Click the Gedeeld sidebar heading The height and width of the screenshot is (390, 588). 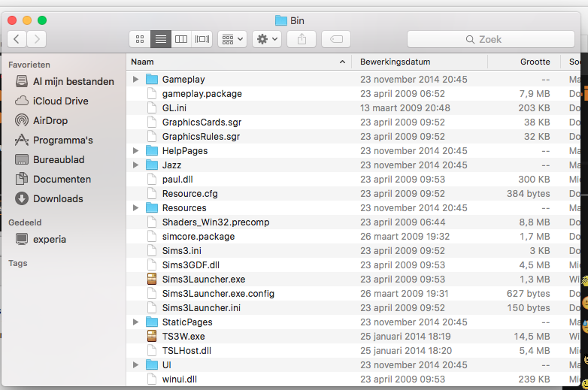click(x=25, y=222)
